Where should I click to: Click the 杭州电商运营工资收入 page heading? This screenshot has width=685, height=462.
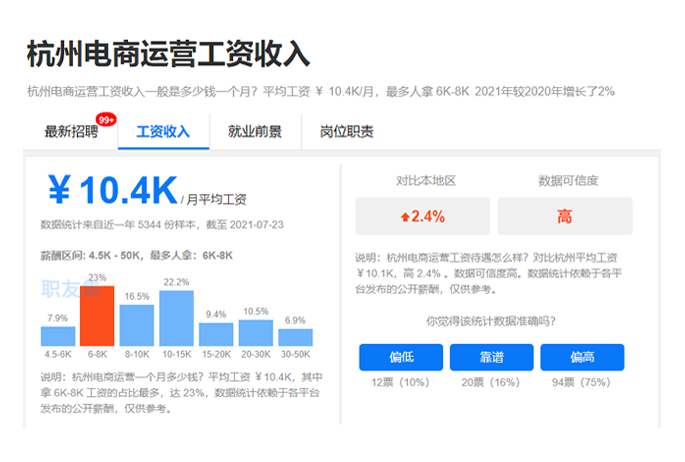coord(168,53)
